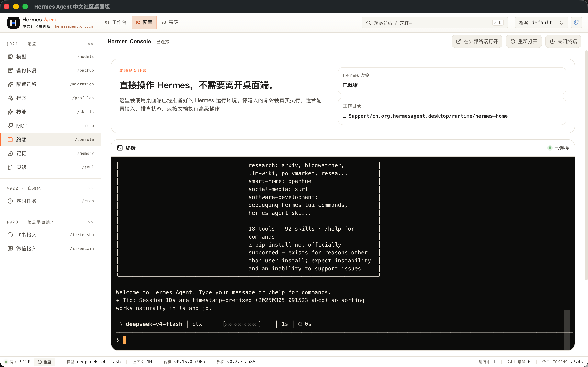The width and height of the screenshot is (588, 367).
Task: Click the 记忆 brain memory icon
Action: (10, 153)
